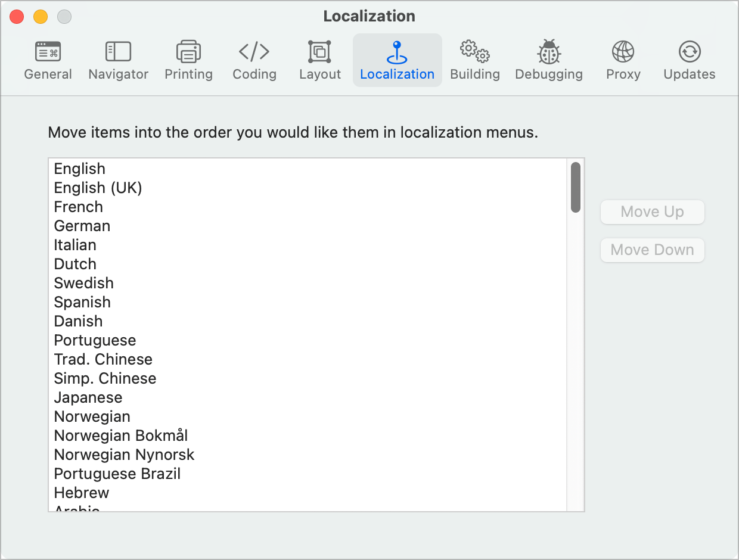
Task: Open the Proxy preferences globe icon
Action: [623, 52]
